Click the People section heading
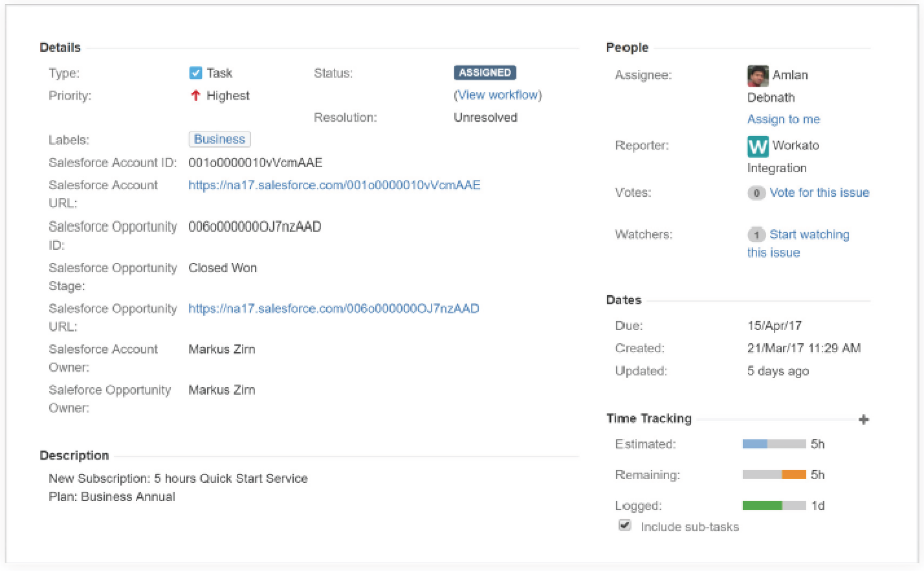The height and width of the screenshot is (571, 924). point(627,48)
